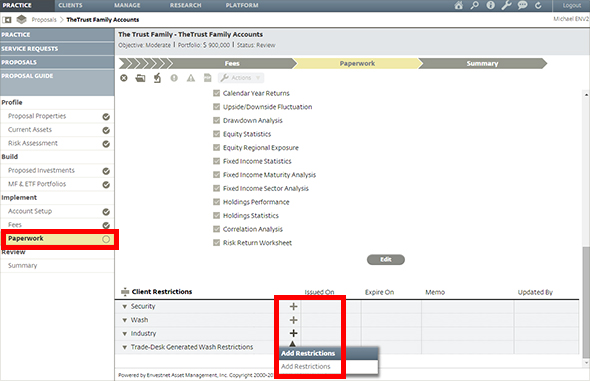Screen dimensions: 590x381
Task: Open the MANAGE top menu
Action: tap(127, 5)
